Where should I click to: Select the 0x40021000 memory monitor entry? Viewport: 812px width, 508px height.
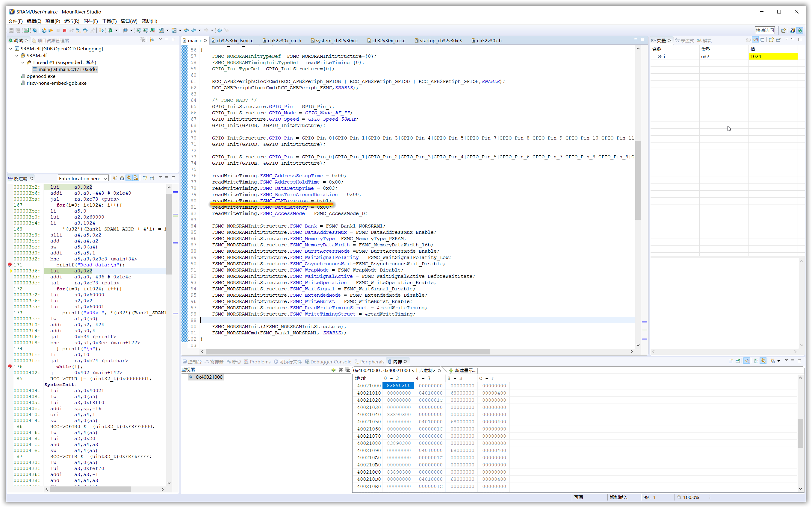206,377
